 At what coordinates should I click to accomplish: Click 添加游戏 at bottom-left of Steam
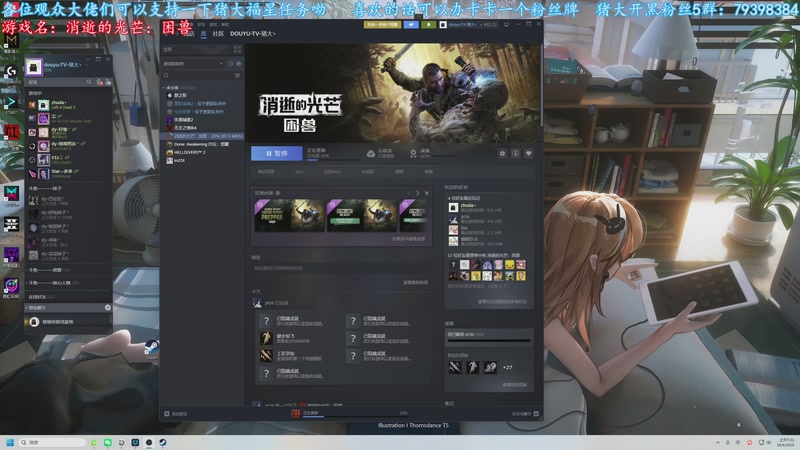click(176, 414)
